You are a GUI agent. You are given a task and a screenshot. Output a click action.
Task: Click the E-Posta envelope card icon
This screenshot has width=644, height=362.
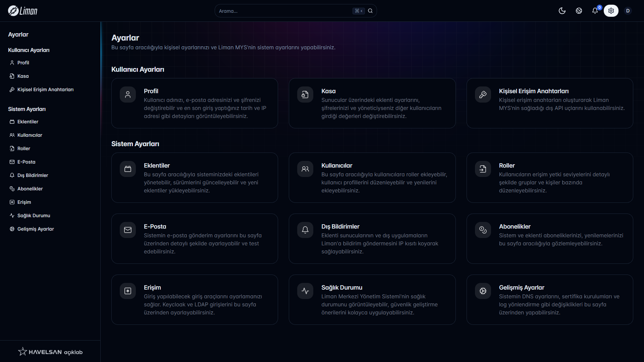128,230
